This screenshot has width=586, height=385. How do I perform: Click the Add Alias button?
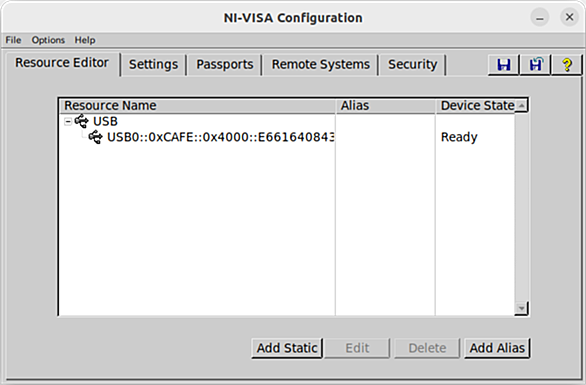(497, 348)
